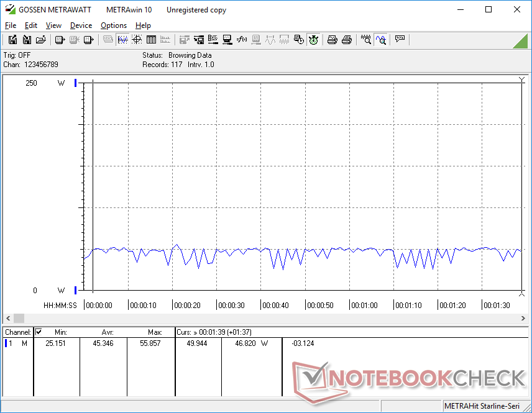The height and width of the screenshot is (413, 532).
Task: Click the blue 0 W axis marker
Action: coord(76,290)
